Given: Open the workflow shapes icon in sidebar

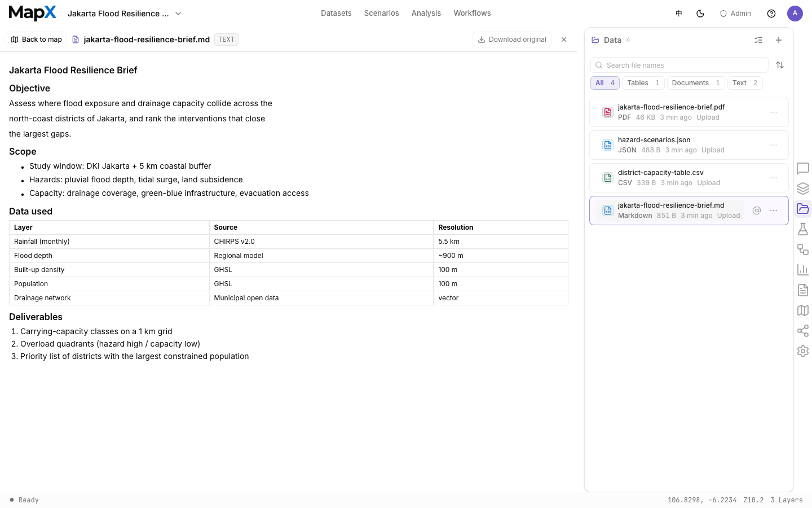Looking at the screenshot, I should pos(803,249).
